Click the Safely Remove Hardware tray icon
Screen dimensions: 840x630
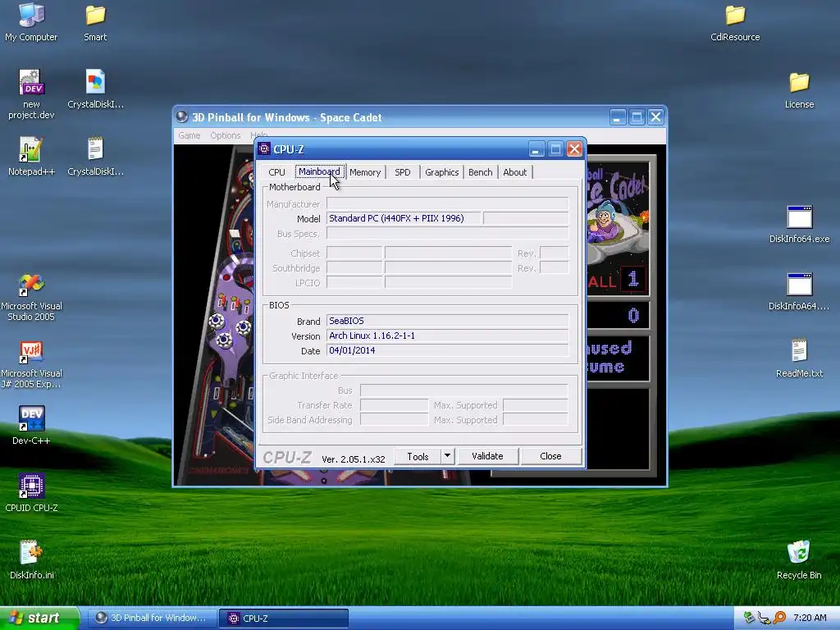click(x=749, y=618)
